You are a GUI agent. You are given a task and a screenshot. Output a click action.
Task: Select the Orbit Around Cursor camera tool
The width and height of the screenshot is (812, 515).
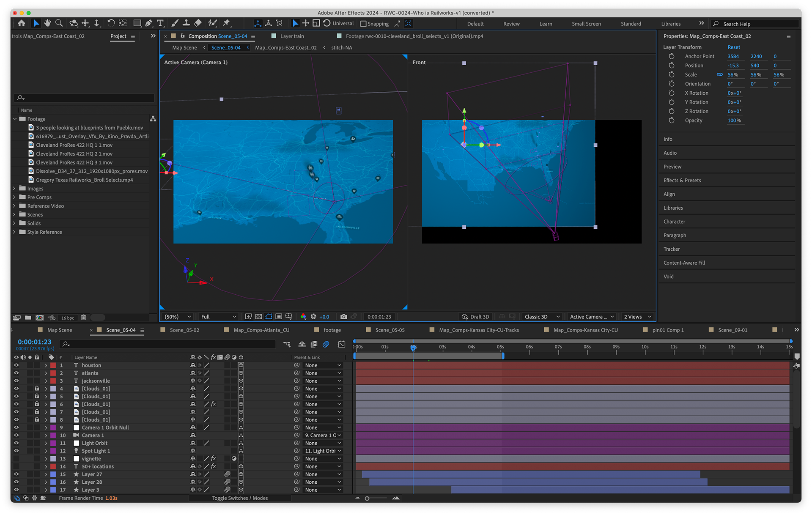click(x=74, y=23)
